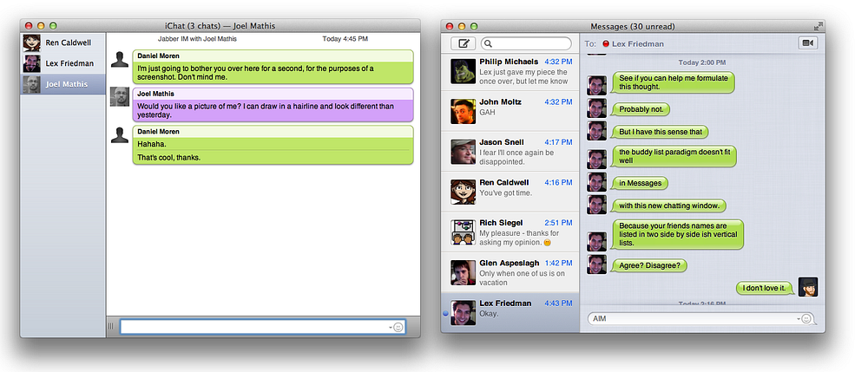Click Lex Friedman's avatar in iChat sidebar
868x372 pixels.
point(31,63)
